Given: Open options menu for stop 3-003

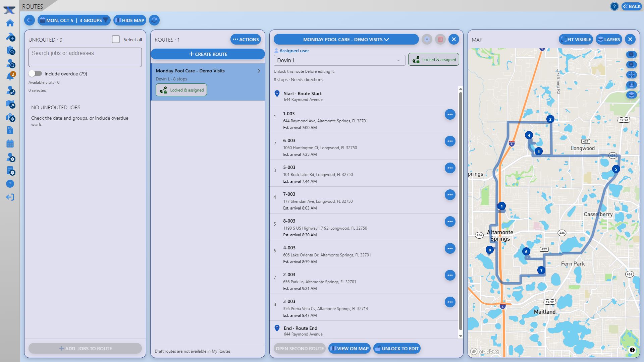Looking at the screenshot, I should 450,302.
